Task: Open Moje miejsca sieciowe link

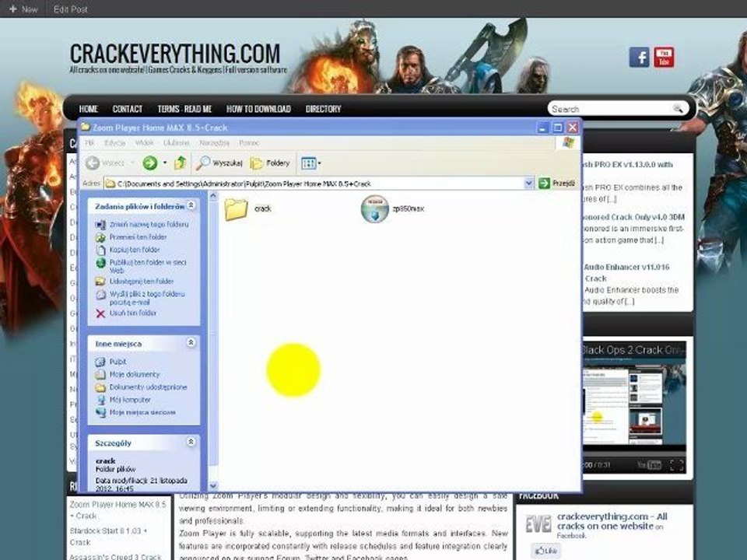Action: point(142,412)
